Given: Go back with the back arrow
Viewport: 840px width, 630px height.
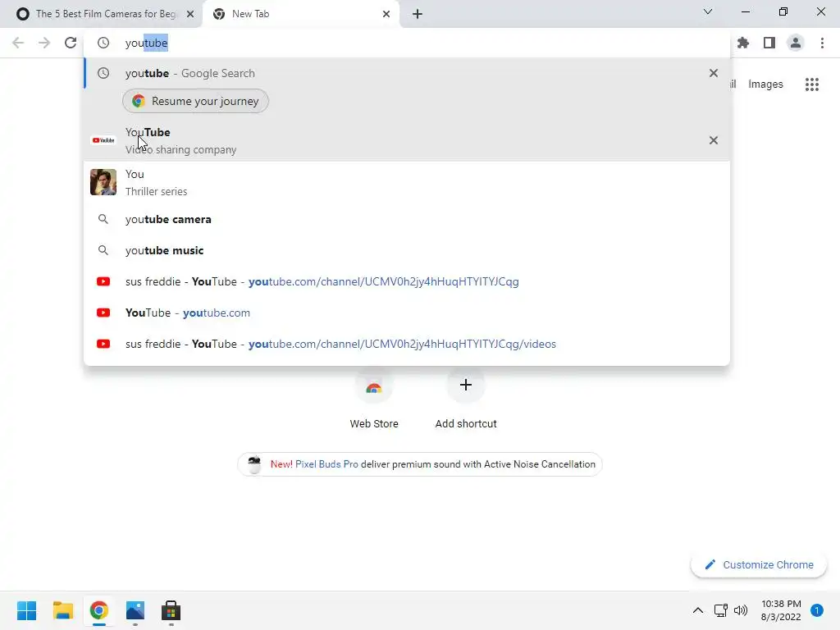Looking at the screenshot, I should pyautogui.click(x=18, y=43).
